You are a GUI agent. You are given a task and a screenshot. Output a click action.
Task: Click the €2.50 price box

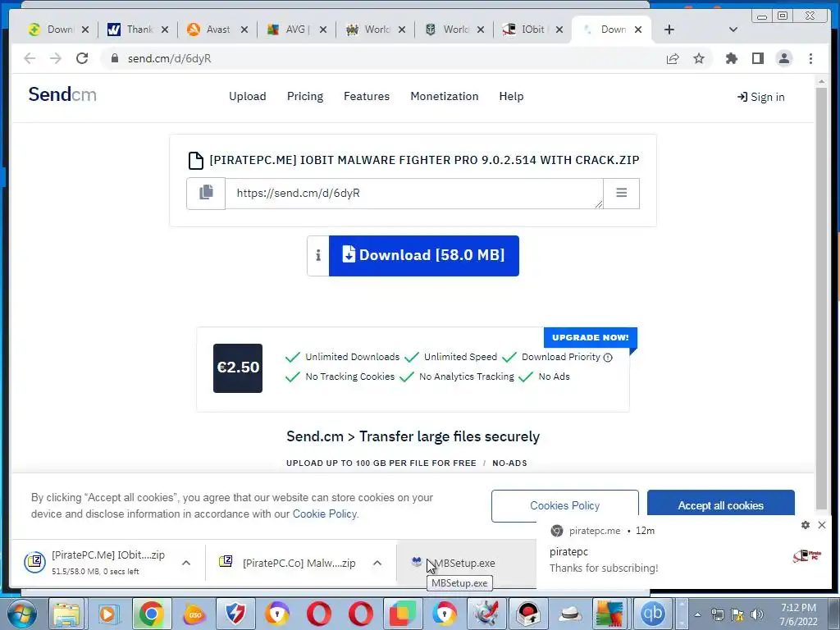[x=238, y=368]
